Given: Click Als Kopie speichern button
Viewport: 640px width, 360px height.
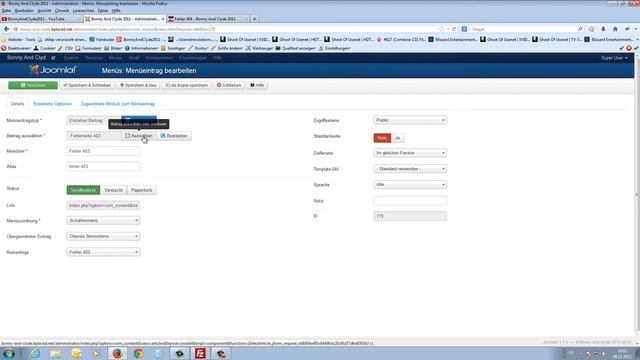Looking at the screenshot, I should pyautogui.click(x=187, y=85).
